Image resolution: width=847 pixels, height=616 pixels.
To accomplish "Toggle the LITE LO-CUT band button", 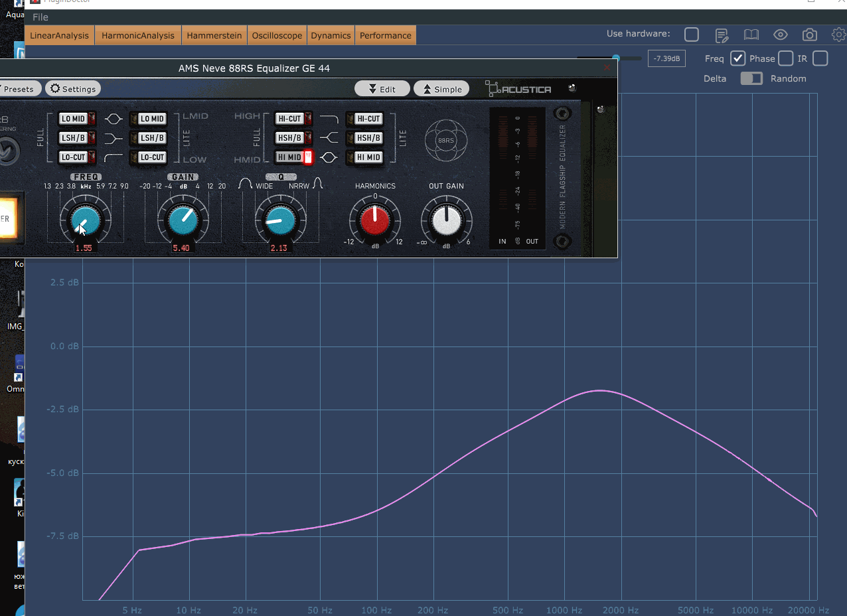I will [148, 157].
